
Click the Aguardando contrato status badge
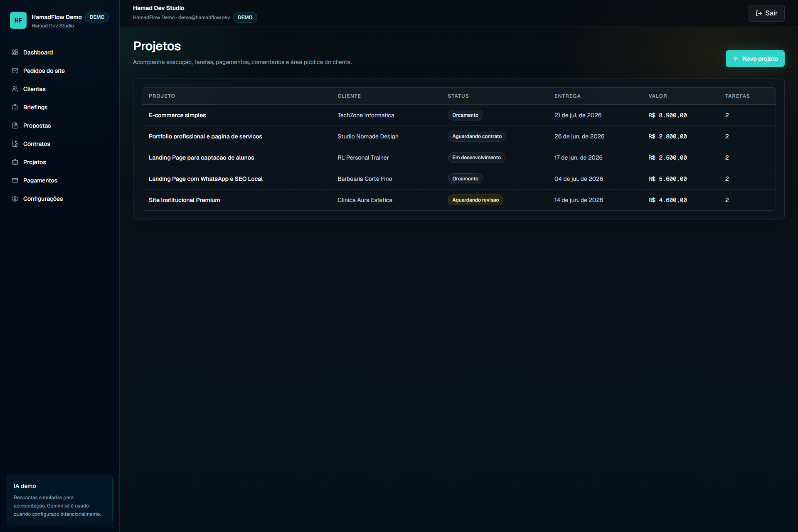[477, 136]
